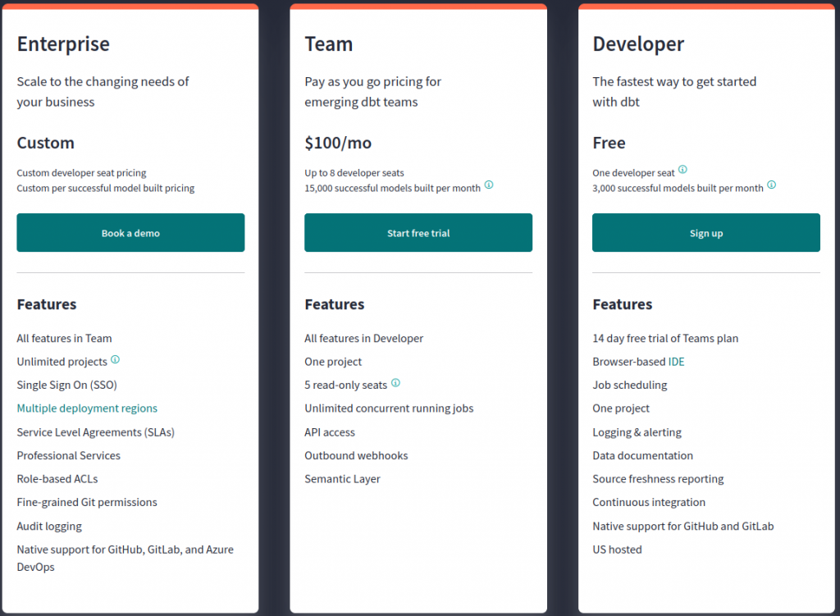Click Semantic Layer feature
Image resolution: width=840 pixels, height=616 pixels.
pos(342,479)
